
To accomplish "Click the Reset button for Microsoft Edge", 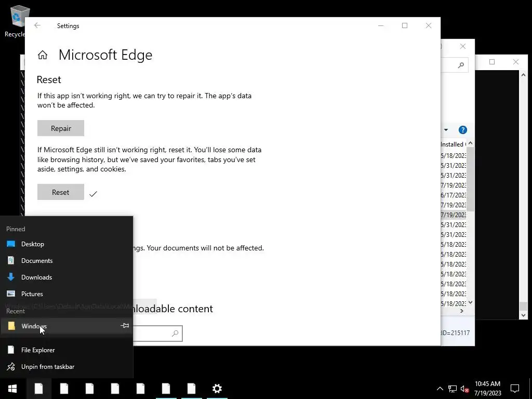I will [61, 192].
